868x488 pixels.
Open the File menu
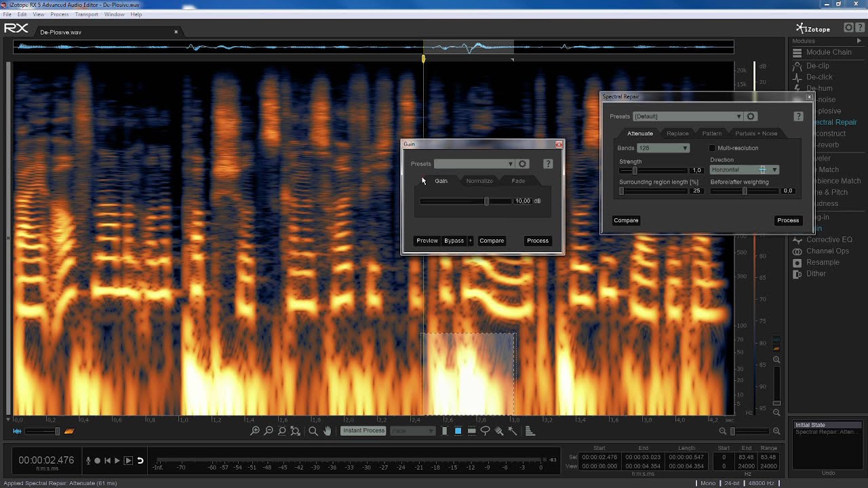coord(5,14)
